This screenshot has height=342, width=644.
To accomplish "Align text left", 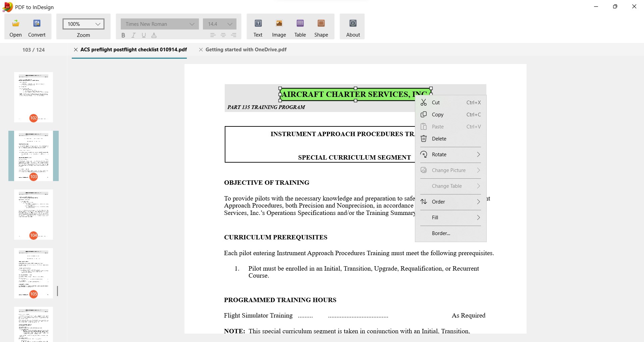I will 213,35.
